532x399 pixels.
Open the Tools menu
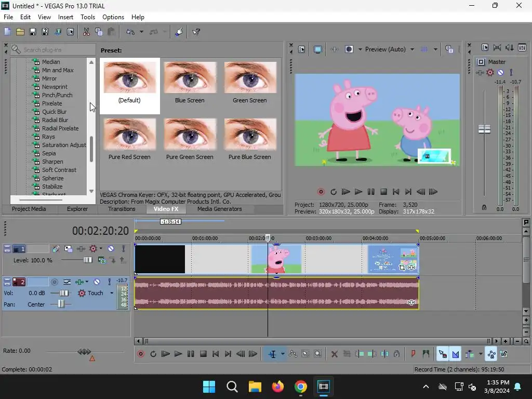click(87, 17)
